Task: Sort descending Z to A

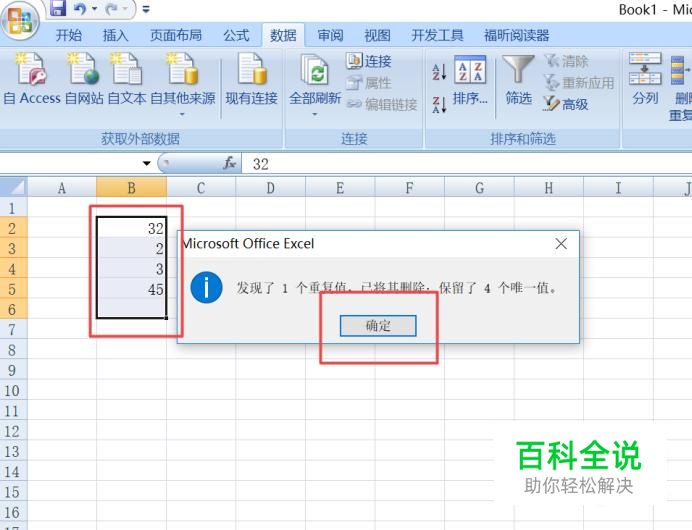Action: pyautogui.click(x=439, y=105)
